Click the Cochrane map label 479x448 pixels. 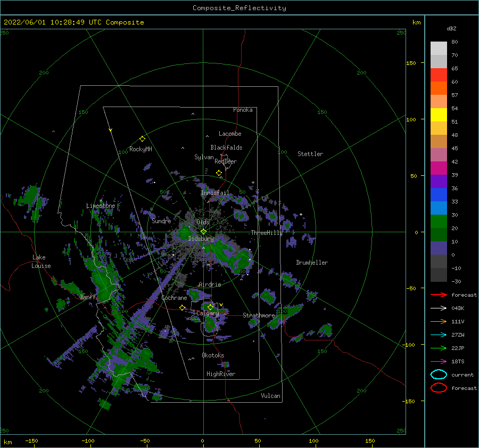174,298
